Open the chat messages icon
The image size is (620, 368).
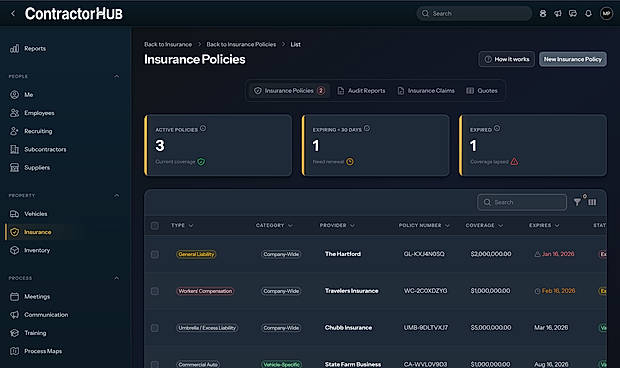pyautogui.click(x=573, y=13)
